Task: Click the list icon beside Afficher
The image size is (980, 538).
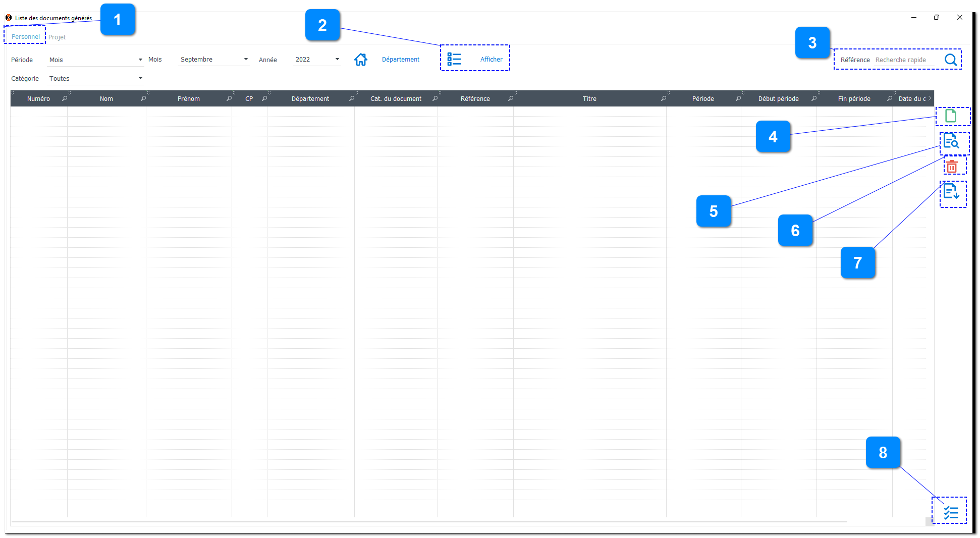Action: (x=454, y=59)
